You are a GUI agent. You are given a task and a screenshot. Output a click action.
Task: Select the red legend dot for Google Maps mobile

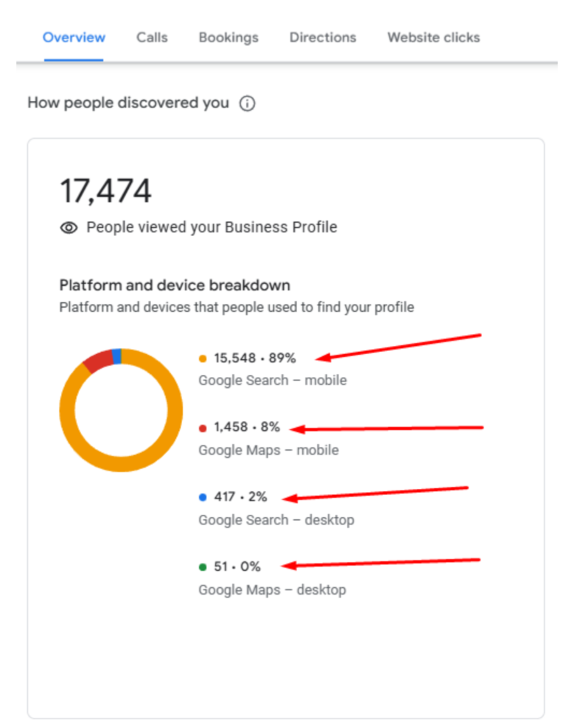click(202, 427)
